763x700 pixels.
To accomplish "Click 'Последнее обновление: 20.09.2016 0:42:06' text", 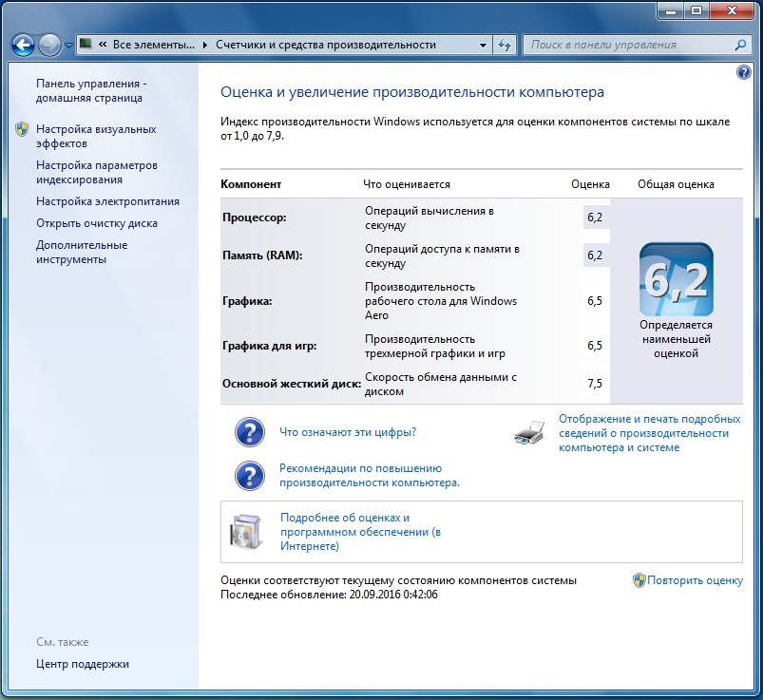I will point(329,595).
